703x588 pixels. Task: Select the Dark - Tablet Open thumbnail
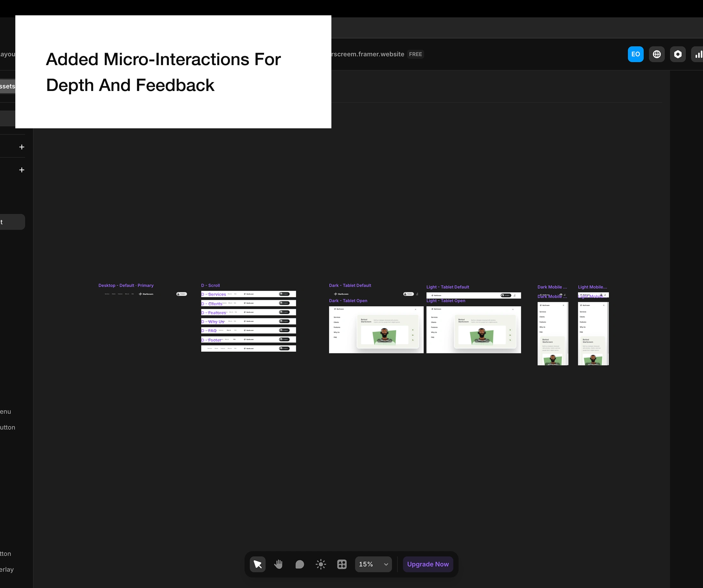(x=376, y=330)
